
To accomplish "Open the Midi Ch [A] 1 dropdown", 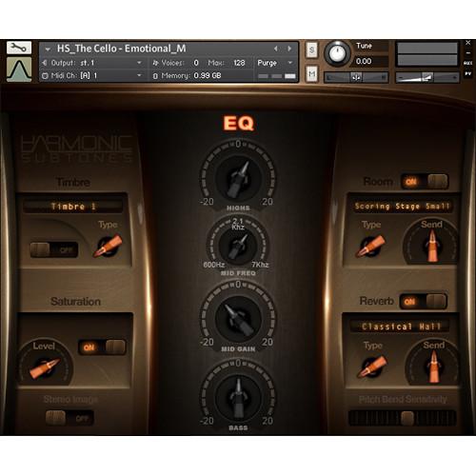I will pos(92,75).
